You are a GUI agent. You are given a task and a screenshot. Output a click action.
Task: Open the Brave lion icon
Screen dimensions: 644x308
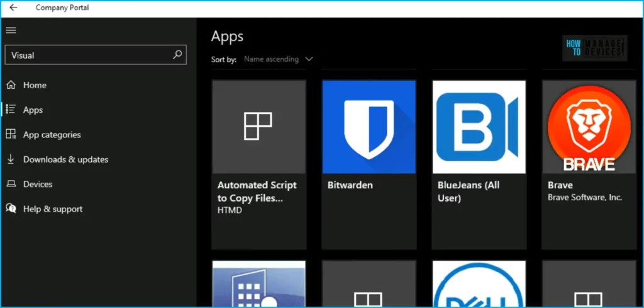(x=589, y=127)
